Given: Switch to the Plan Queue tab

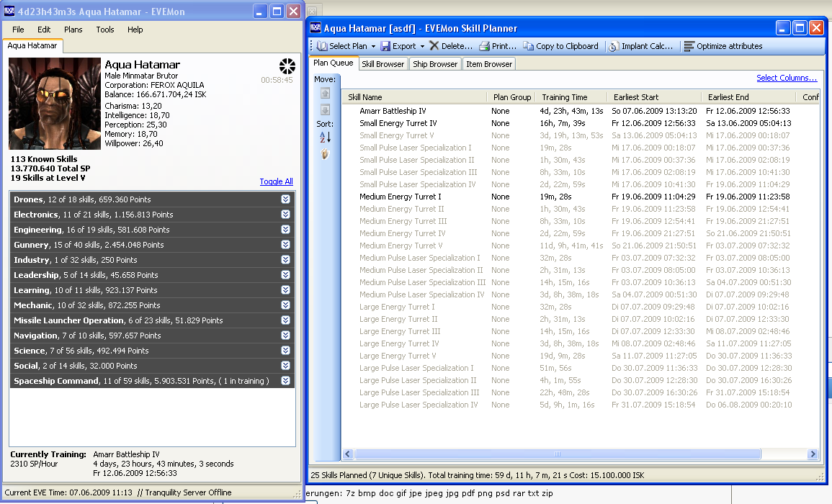Looking at the screenshot, I should [x=334, y=63].
